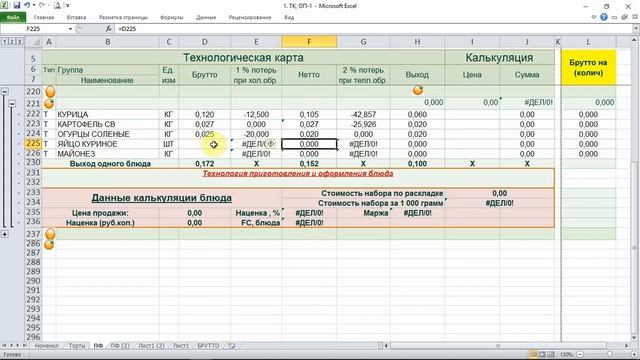
Task: Click the orange circle icon in row 237
Action: click(x=50, y=234)
